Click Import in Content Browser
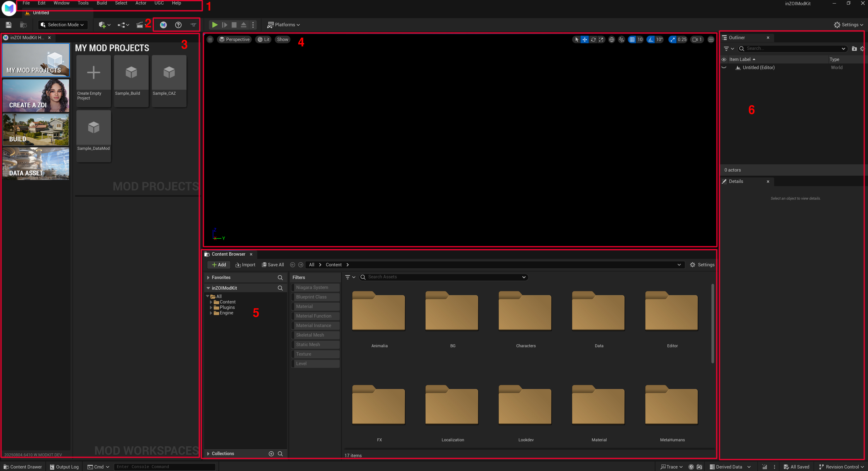 (245, 265)
